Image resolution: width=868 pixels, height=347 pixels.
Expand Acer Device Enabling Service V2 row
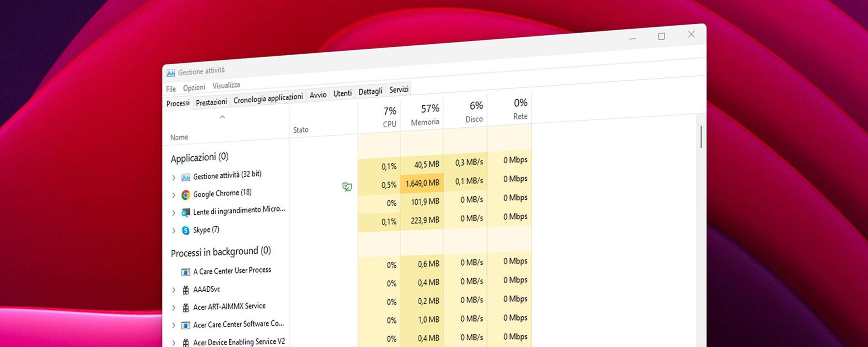tap(174, 343)
